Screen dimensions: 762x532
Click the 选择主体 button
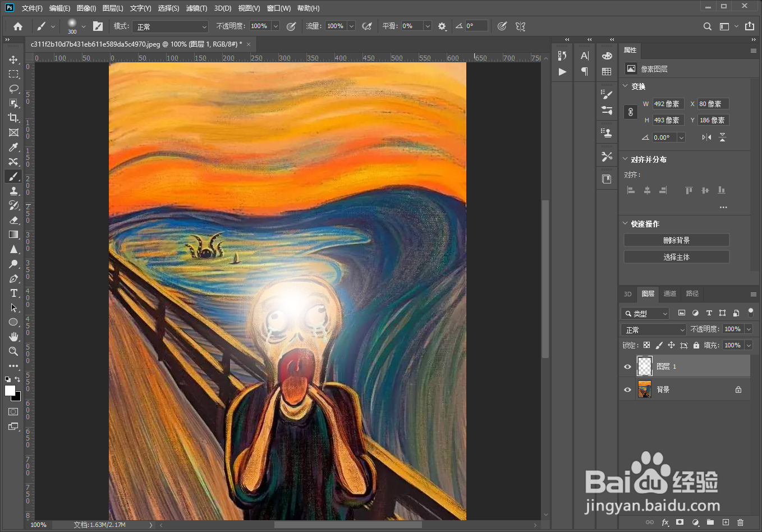[677, 257]
